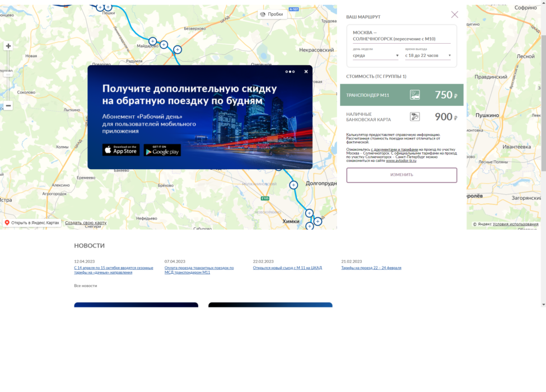Select the second banner carousel dot
The image size is (546, 392).
[290, 72]
